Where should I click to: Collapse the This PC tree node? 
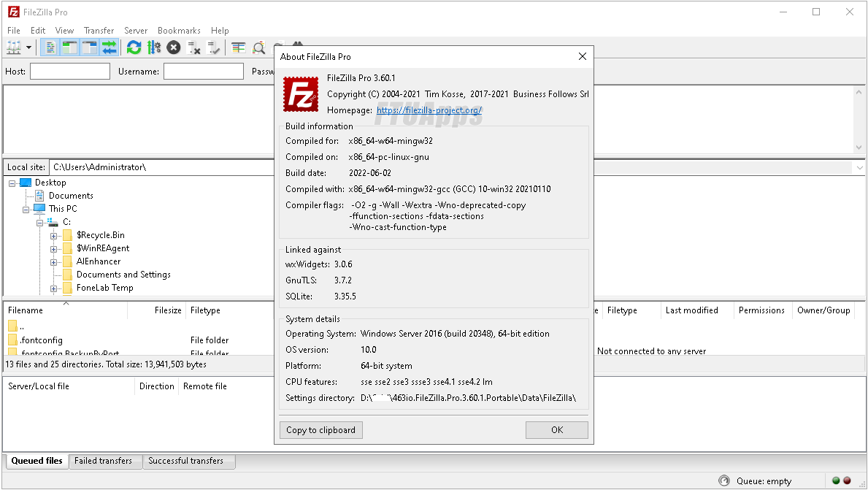coord(26,210)
